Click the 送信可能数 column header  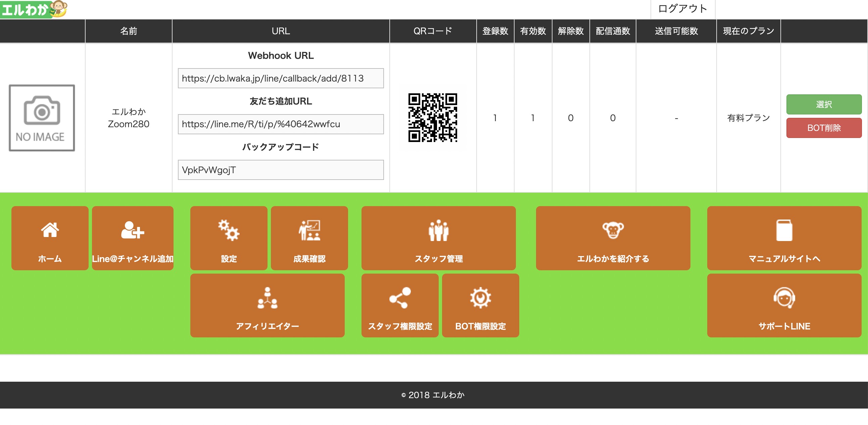[676, 31]
